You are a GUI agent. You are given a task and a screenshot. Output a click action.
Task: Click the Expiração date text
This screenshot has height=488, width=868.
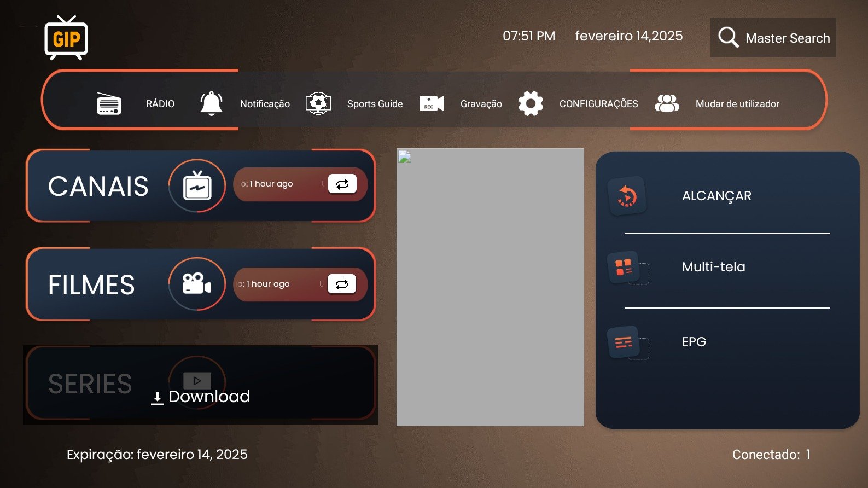[x=157, y=455]
